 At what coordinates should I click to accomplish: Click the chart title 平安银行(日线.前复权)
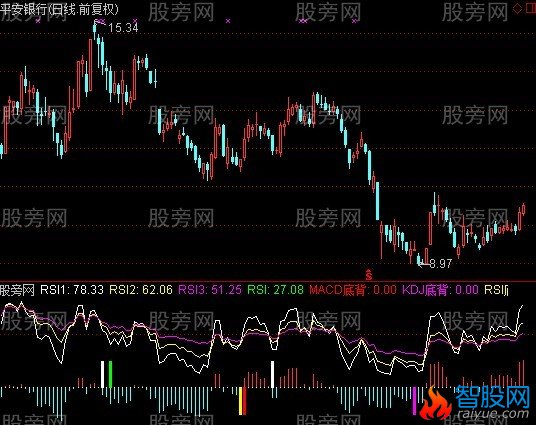(59, 9)
